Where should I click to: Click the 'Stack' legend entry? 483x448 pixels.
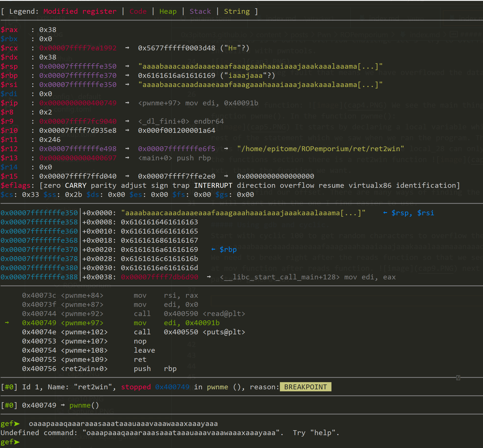pyautogui.click(x=200, y=11)
